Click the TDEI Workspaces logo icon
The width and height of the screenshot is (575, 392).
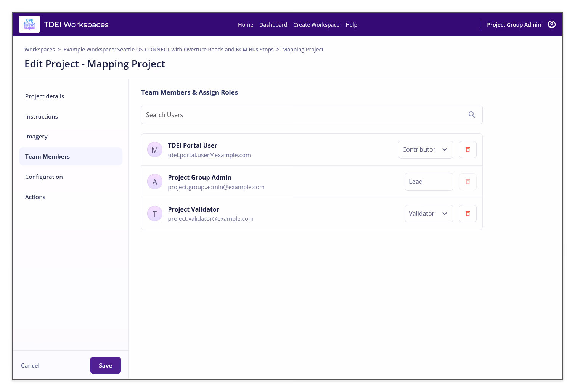pyautogui.click(x=29, y=24)
